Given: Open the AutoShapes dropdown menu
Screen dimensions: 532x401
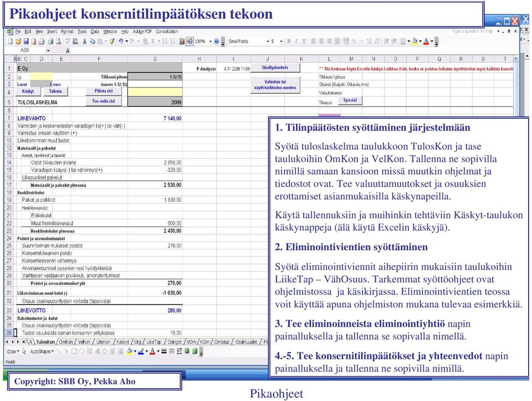Looking at the screenshot, I should (42, 352).
